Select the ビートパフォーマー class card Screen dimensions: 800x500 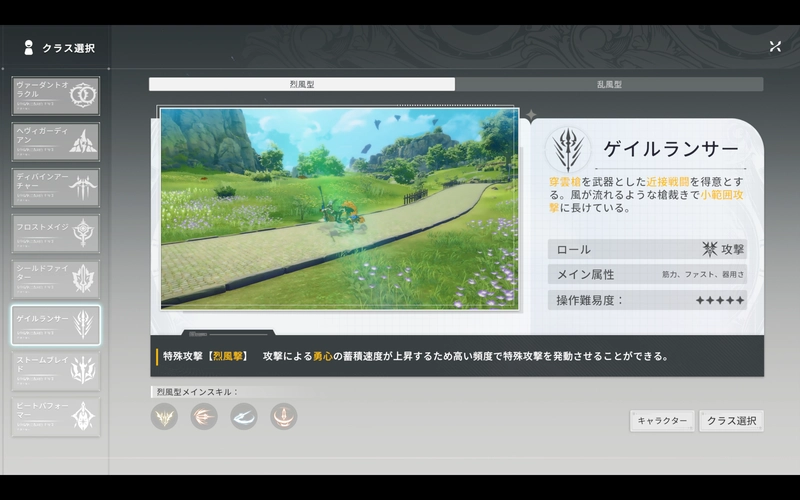click(x=56, y=417)
